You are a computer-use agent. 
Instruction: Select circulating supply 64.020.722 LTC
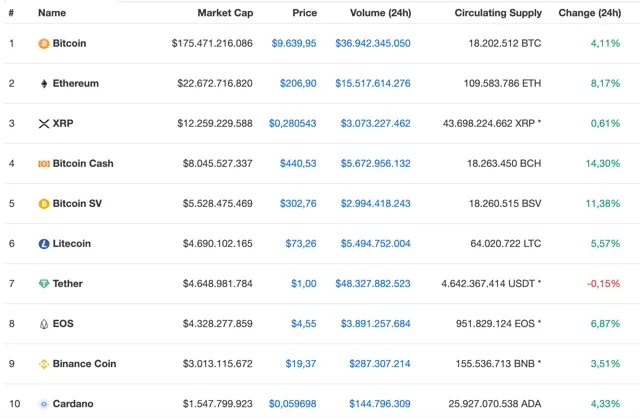(506, 244)
